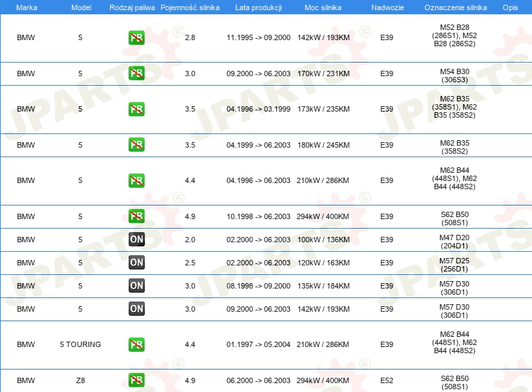The image size is (532, 392).
Task: Select the diesel ON icon for the 2.0 engine
Action: tap(136, 240)
